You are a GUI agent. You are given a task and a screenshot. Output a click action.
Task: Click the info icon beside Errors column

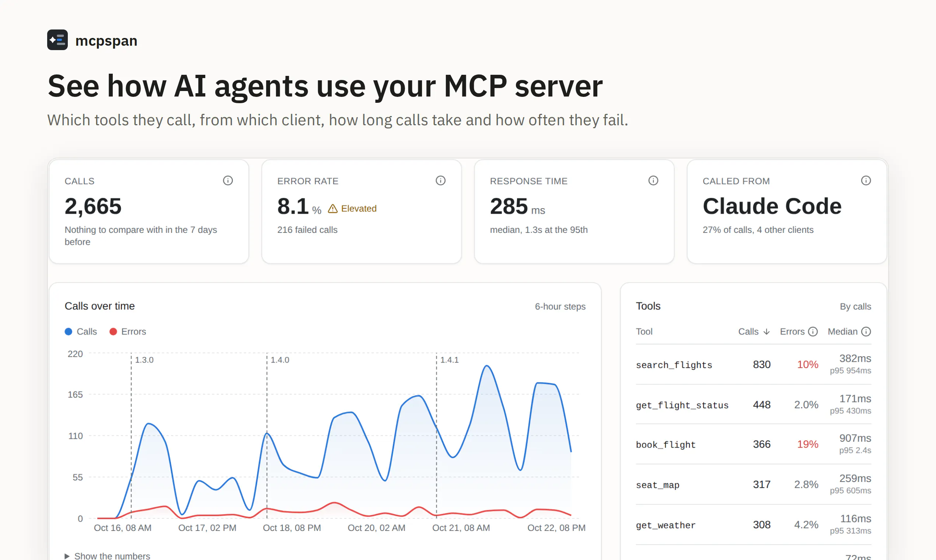pyautogui.click(x=813, y=332)
